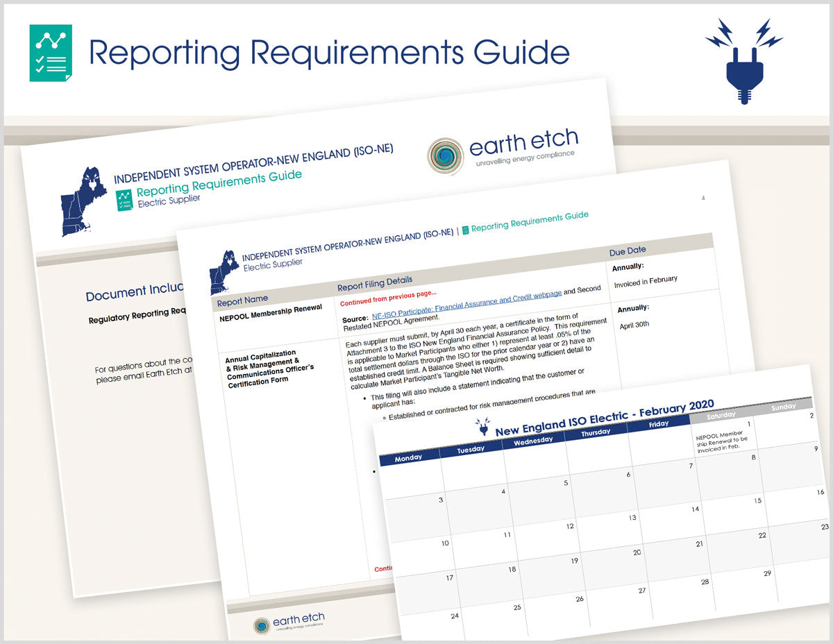Click the small green icon in the page 4 header

click(466, 229)
